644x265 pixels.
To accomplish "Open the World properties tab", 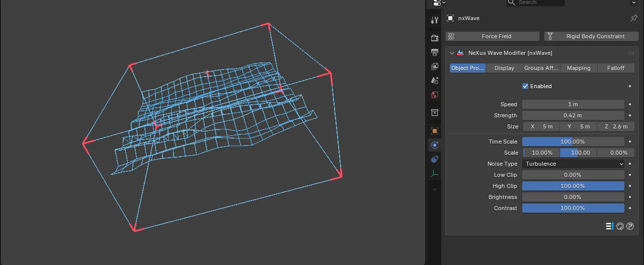I will click(x=435, y=94).
